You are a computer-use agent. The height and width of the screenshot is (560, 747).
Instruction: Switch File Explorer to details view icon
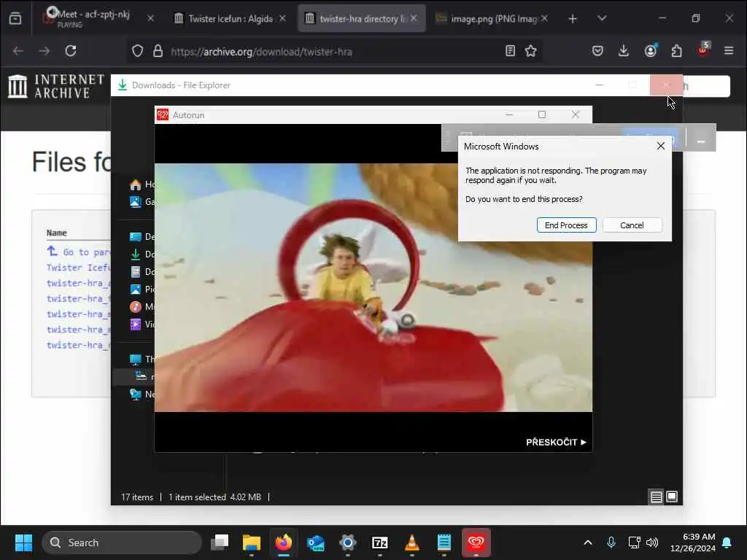656,497
